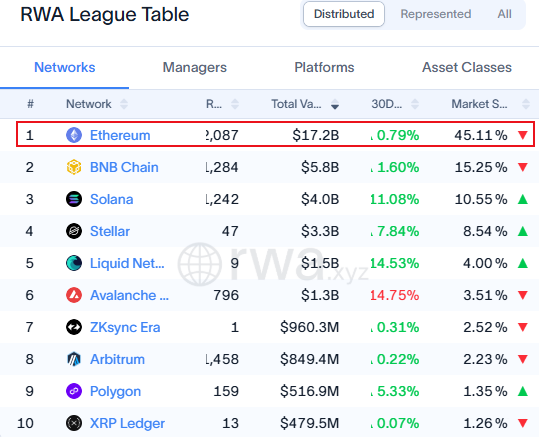Switch to the Represented view toggle

click(436, 14)
